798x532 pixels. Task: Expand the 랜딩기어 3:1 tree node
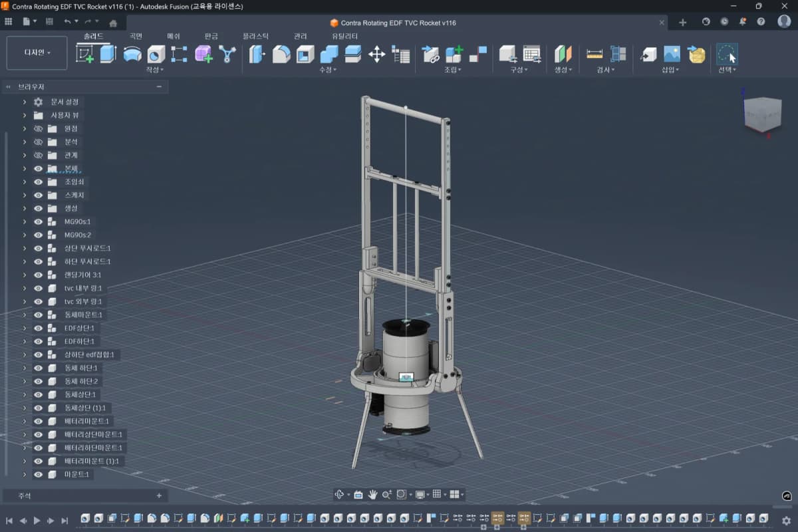coord(25,275)
